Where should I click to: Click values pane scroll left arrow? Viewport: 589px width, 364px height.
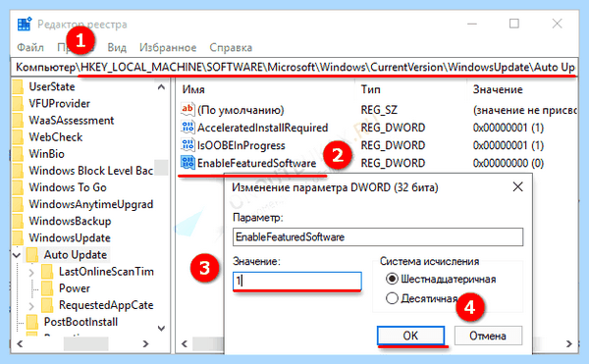point(185,343)
